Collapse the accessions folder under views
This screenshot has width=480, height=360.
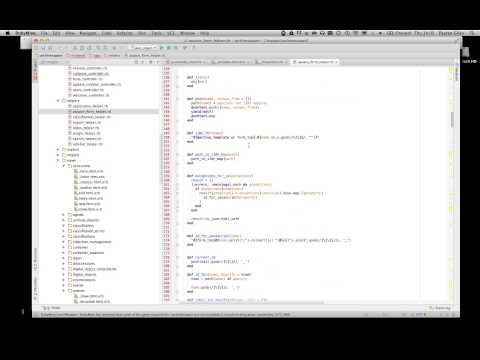coord(64,166)
